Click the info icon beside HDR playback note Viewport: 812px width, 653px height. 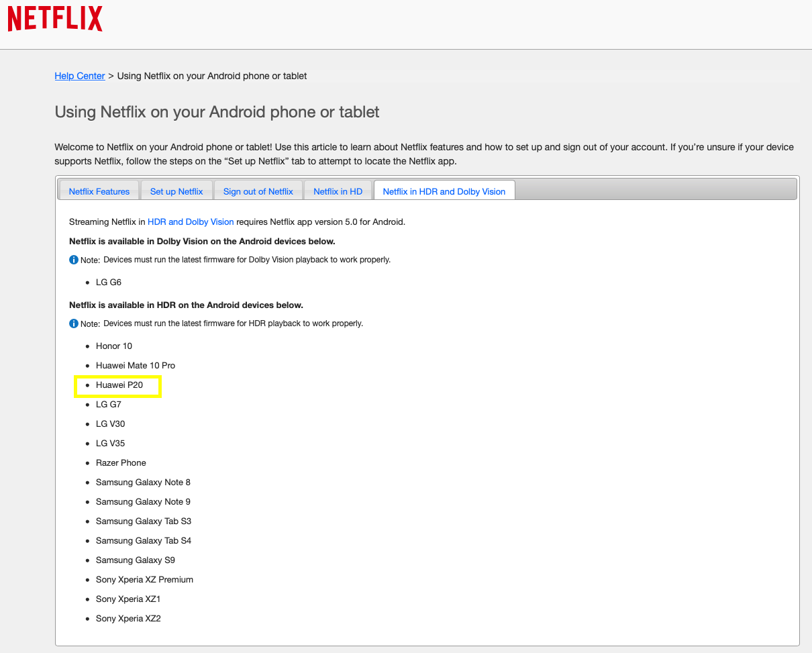pos(74,323)
